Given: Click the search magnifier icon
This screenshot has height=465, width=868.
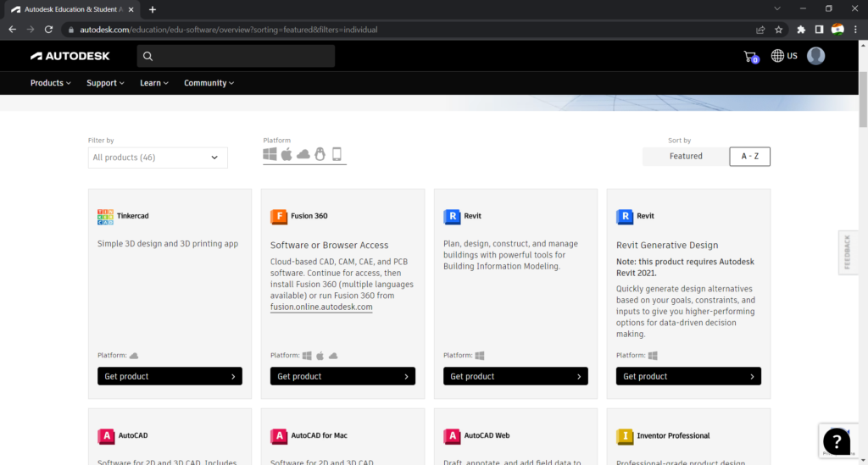Looking at the screenshot, I should point(147,56).
